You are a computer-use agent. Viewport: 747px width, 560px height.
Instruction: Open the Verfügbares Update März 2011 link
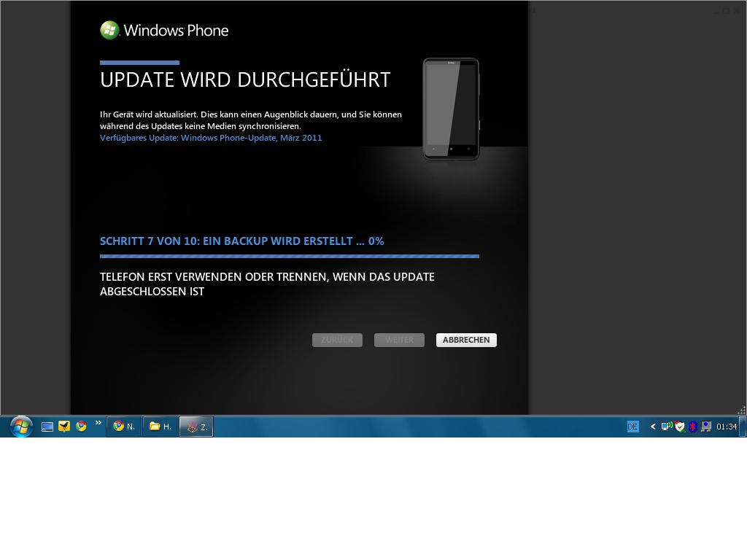211,138
